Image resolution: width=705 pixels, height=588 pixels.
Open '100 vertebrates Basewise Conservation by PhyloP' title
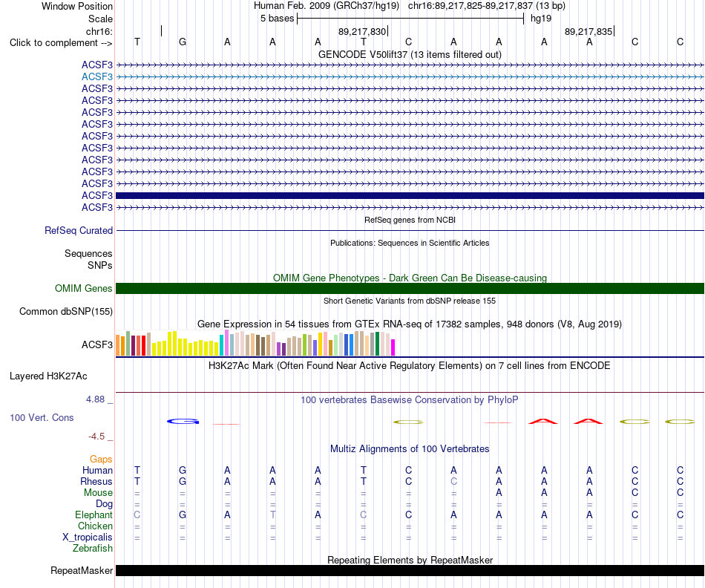(x=410, y=400)
